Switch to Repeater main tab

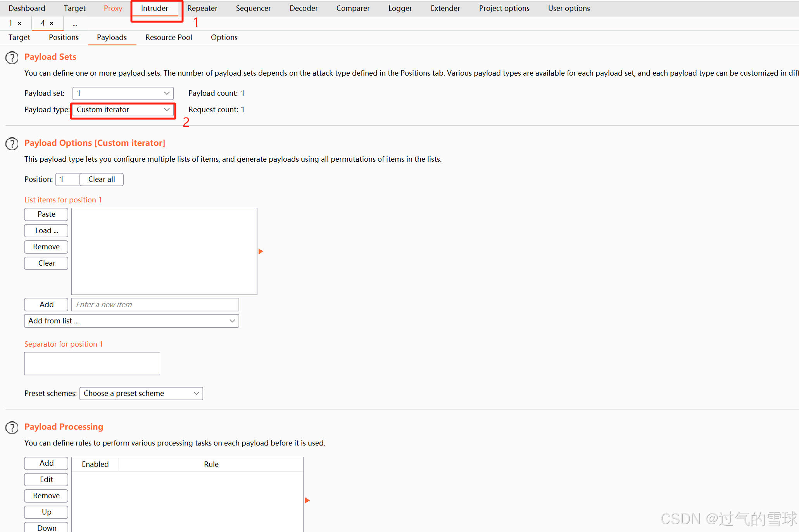(202, 8)
